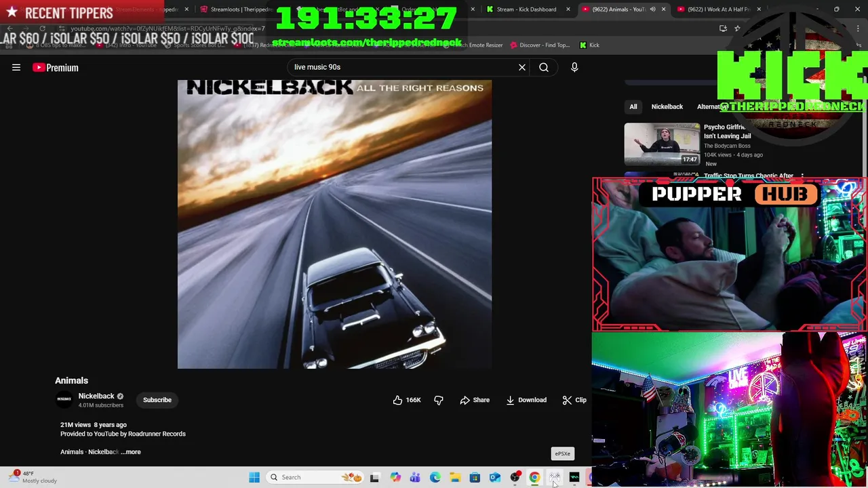
Task: Open options for Traffic Stop video
Action: [802, 176]
